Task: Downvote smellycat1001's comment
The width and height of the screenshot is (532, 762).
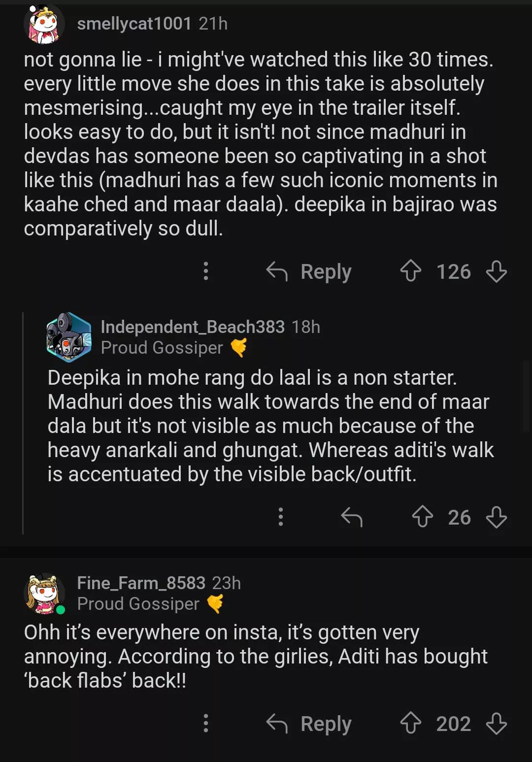Action: pos(496,271)
